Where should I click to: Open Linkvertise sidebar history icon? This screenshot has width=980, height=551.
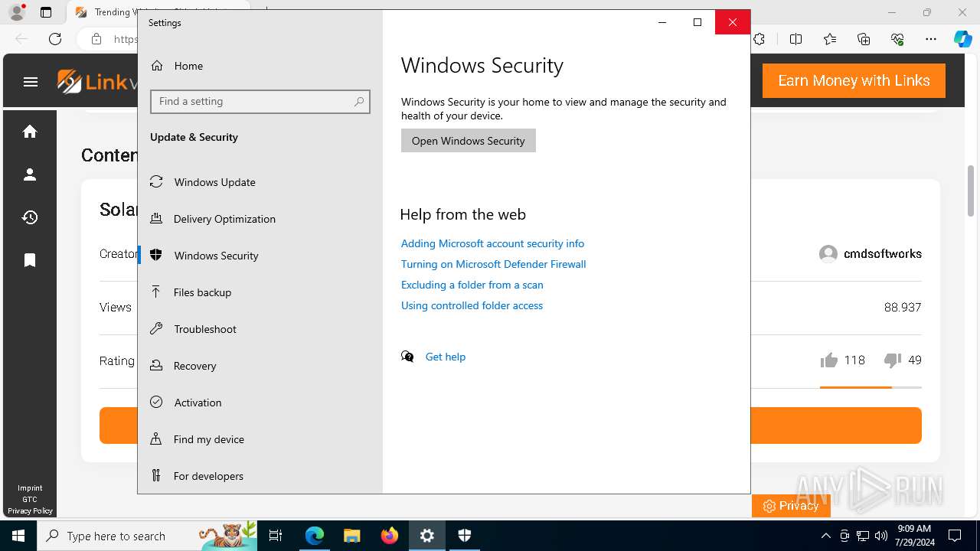coord(30,217)
